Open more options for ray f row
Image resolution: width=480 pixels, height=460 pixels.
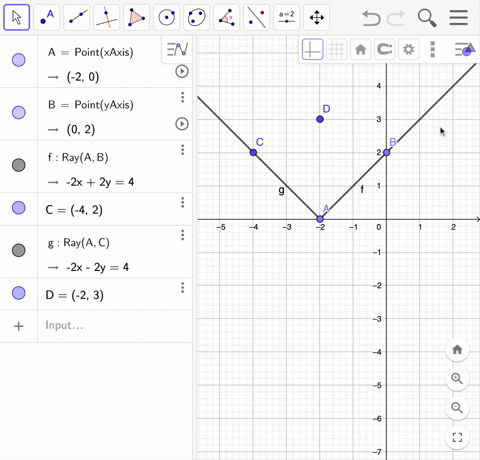[182, 150]
